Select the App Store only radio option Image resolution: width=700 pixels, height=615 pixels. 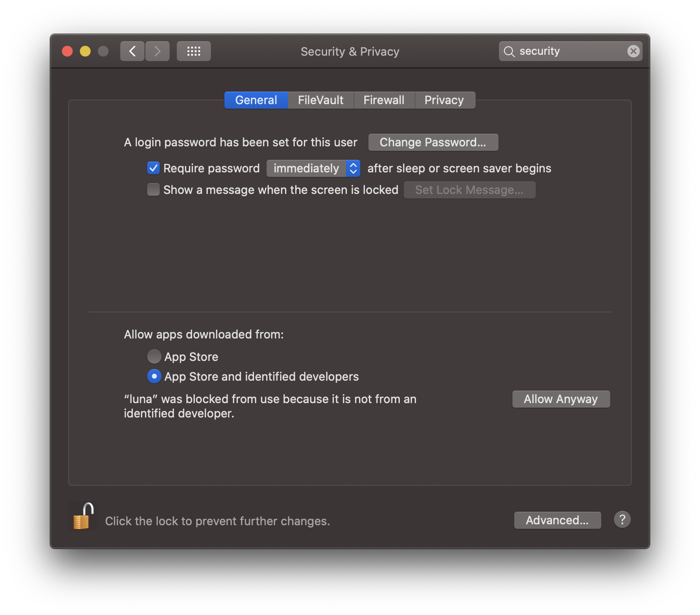coord(154,356)
